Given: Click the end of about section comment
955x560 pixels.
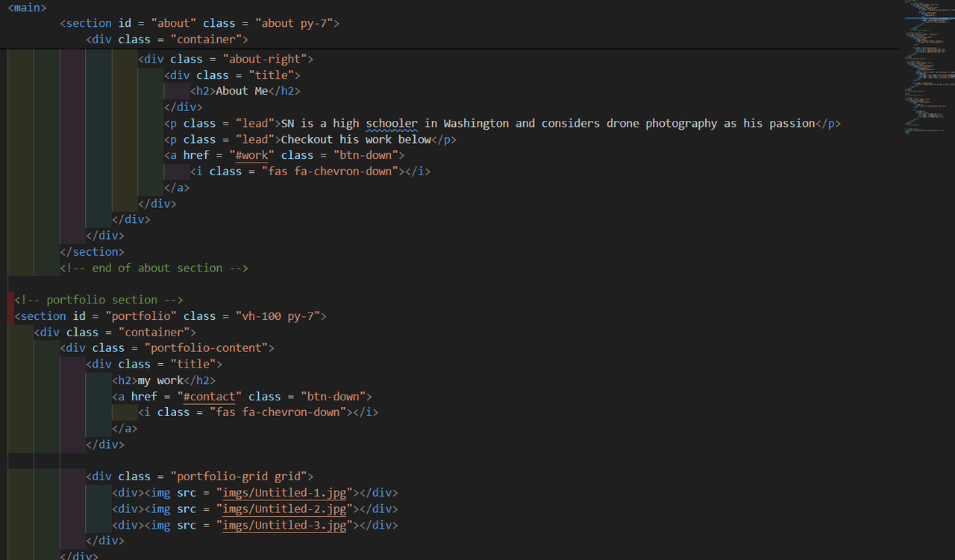Looking at the screenshot, I should (x=154, y=268).
